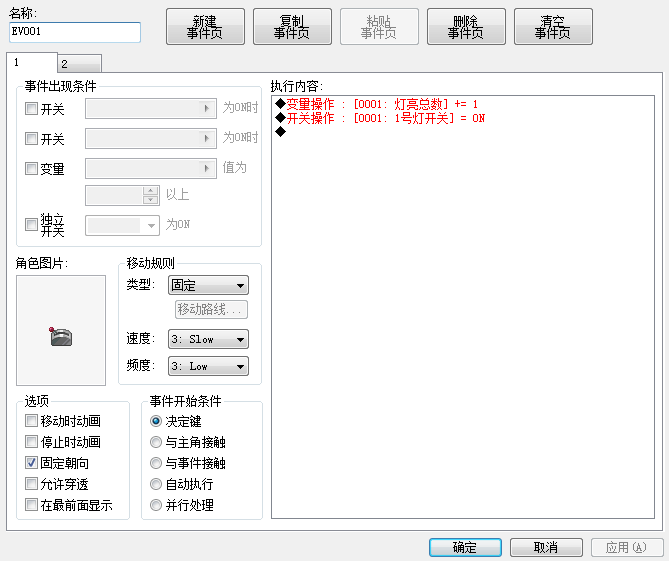Viewport: 669px width, 561px height.
Task: Choose the 并行处理 trigger option
Action: coord(156,505)
